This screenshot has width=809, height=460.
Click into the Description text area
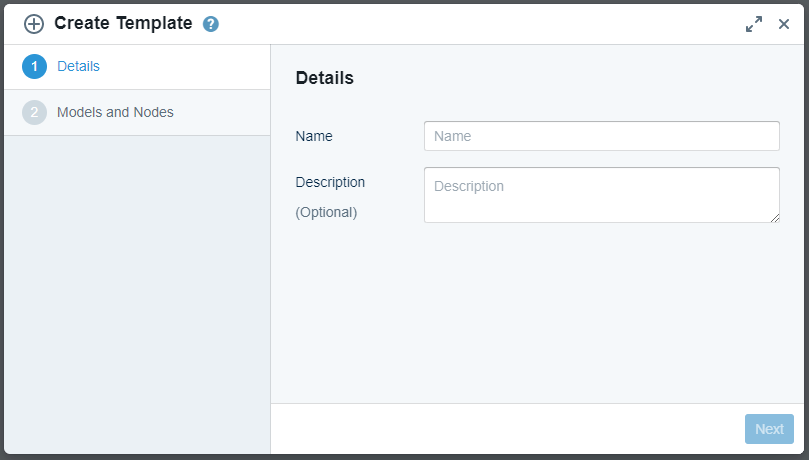[600, 194]
